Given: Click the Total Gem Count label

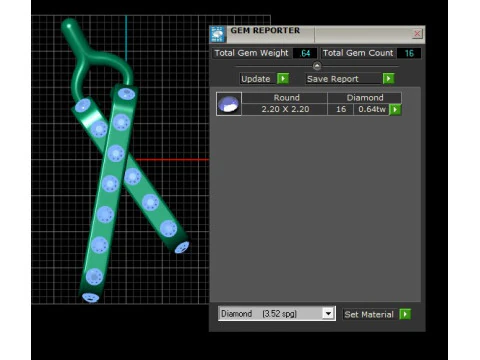Looking at the screenshot, I should 358,53.
